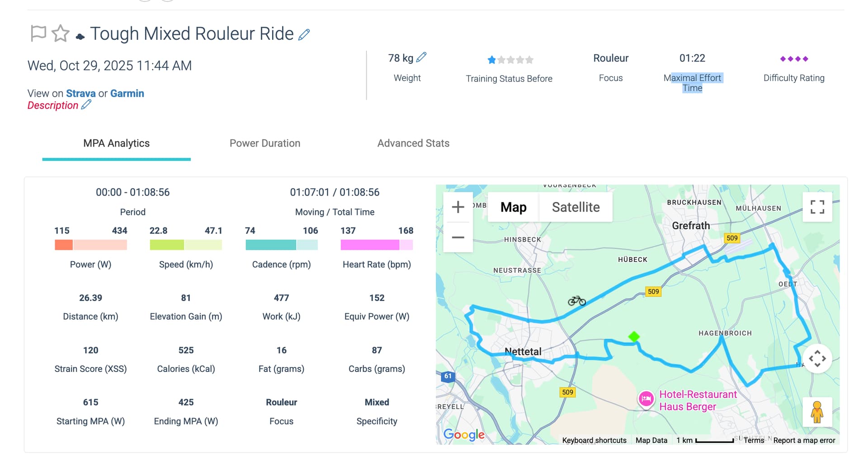The width and height of the screenshot is (868, 457).
Task: Select the standard Map view
Action: [513, 207]
